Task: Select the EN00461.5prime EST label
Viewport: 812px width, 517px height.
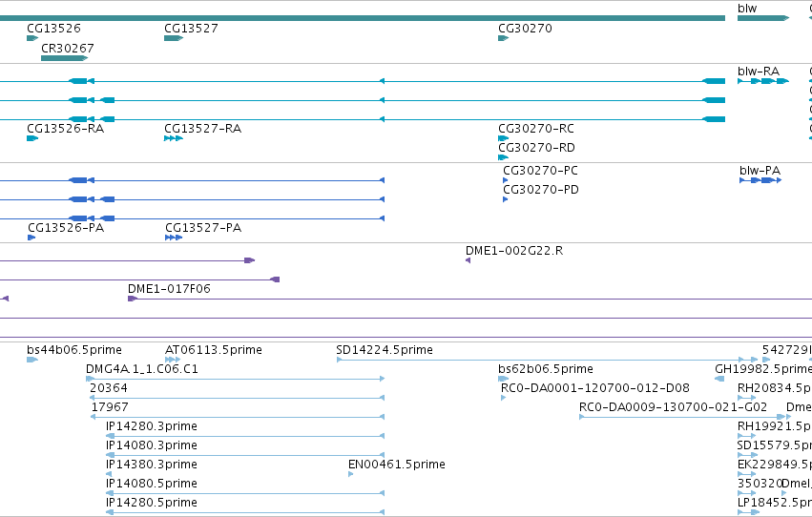Action: tap(397, 465)
